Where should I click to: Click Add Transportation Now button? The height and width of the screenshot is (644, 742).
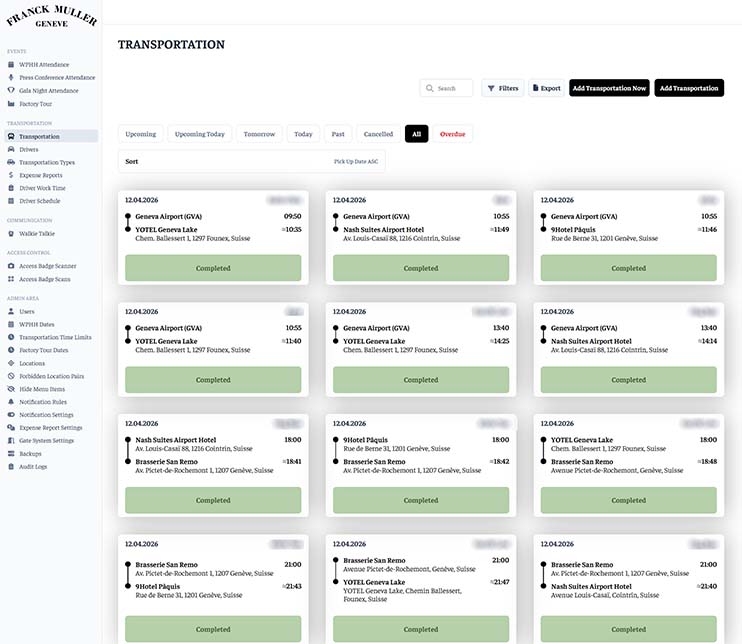(x=609, y=88)
